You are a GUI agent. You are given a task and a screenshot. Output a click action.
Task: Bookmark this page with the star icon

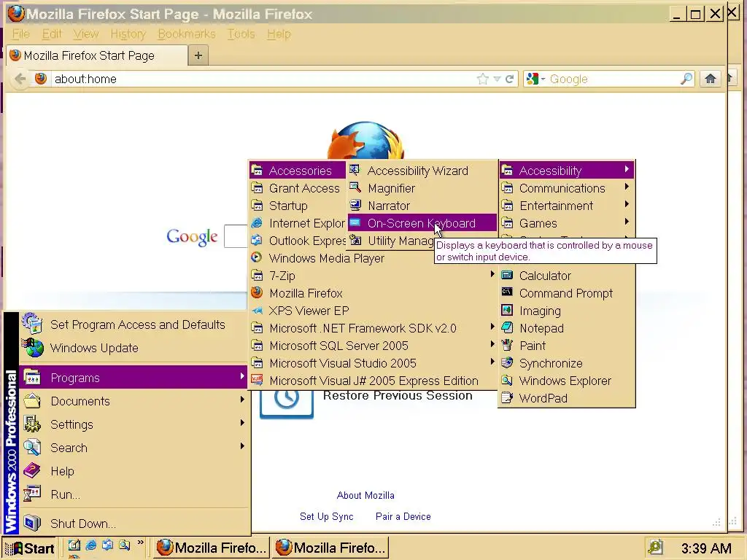click(x=483, y=79)
